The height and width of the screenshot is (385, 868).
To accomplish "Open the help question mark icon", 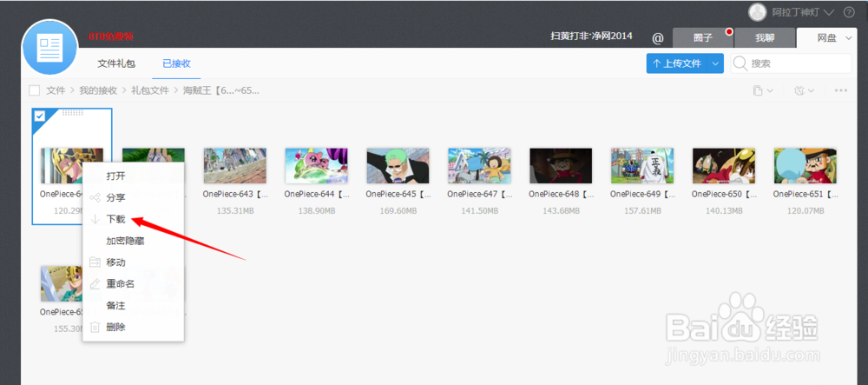I will (x=849, y=12).
